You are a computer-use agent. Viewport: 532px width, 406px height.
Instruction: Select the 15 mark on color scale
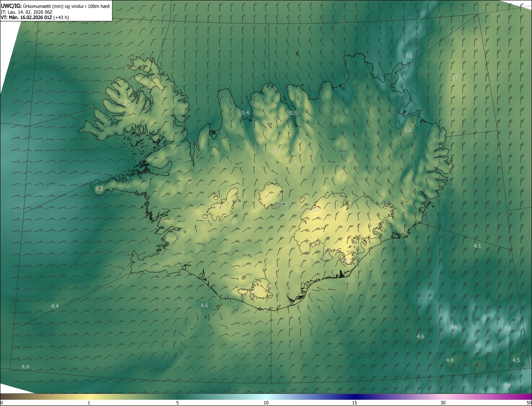(x=355, y=403)
